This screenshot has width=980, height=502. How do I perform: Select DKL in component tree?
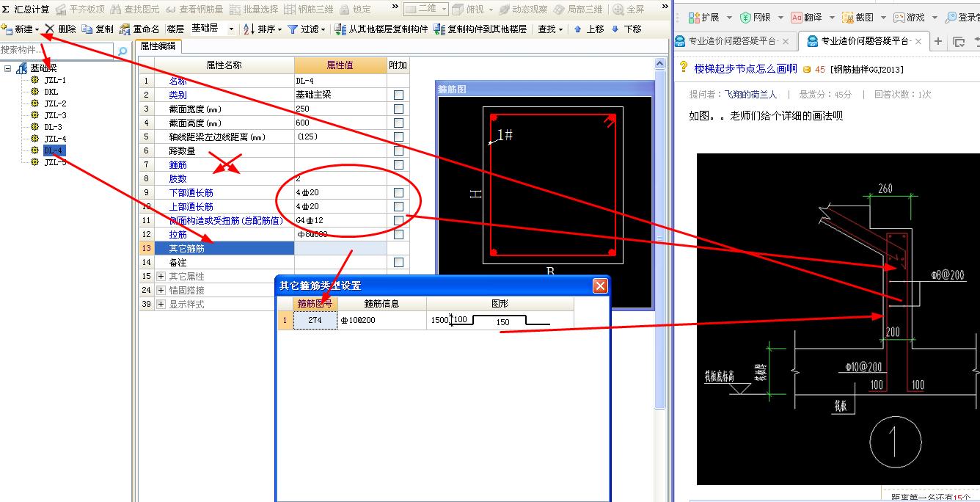[51, 92]
